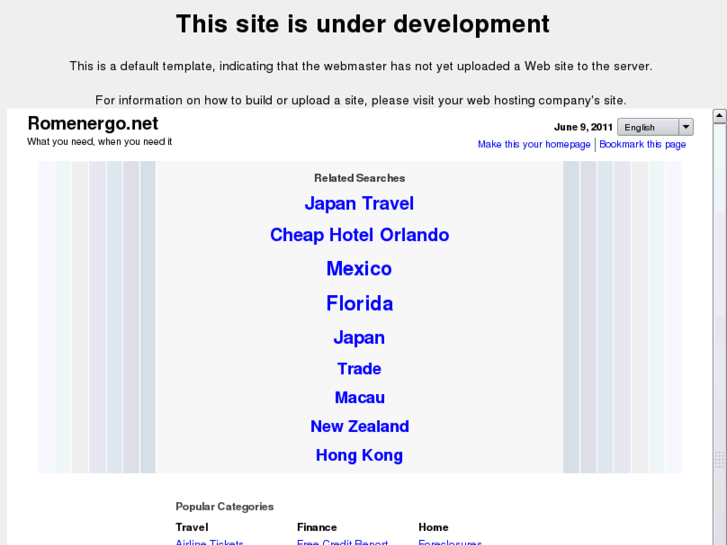
Task: Click the language dropdown arrow button
Action: tap(686, 127)
